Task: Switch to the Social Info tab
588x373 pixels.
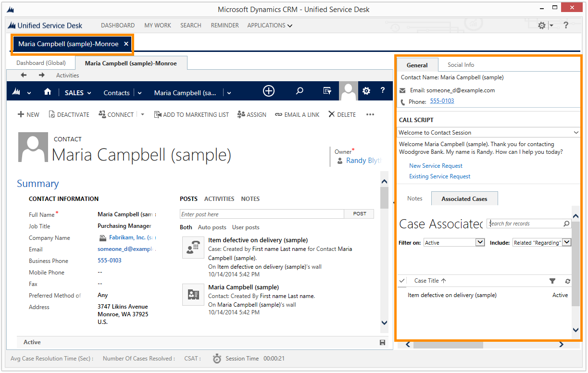Action: click(460, 64)
